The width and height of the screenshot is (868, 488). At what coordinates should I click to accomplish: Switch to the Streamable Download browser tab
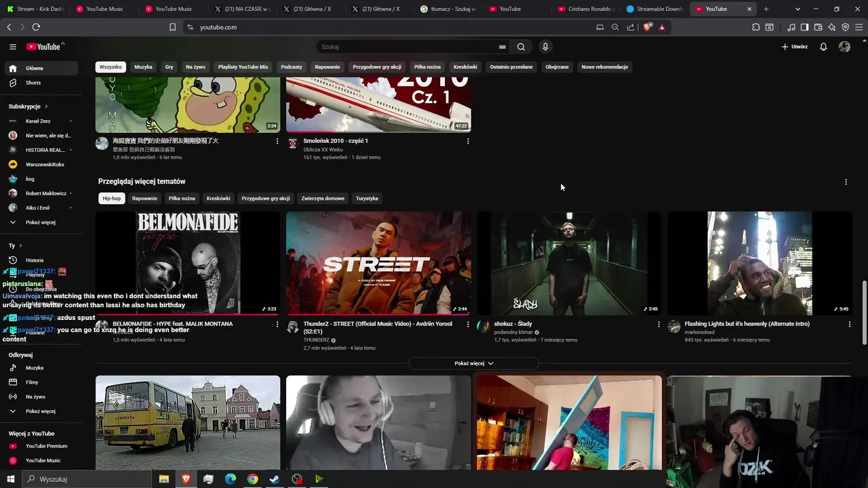(x=654, y=9)
